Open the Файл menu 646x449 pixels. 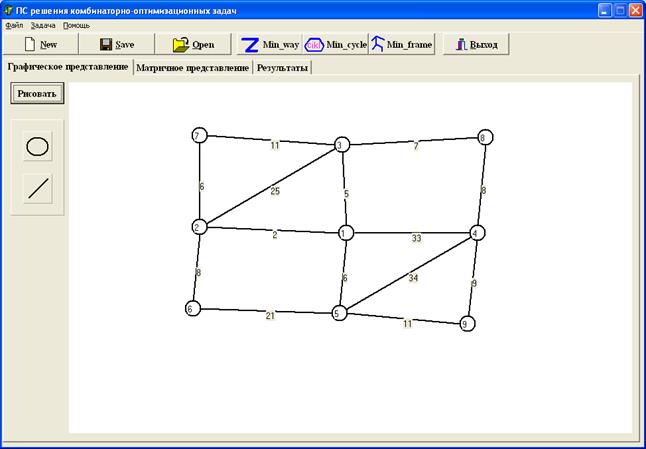14,24
